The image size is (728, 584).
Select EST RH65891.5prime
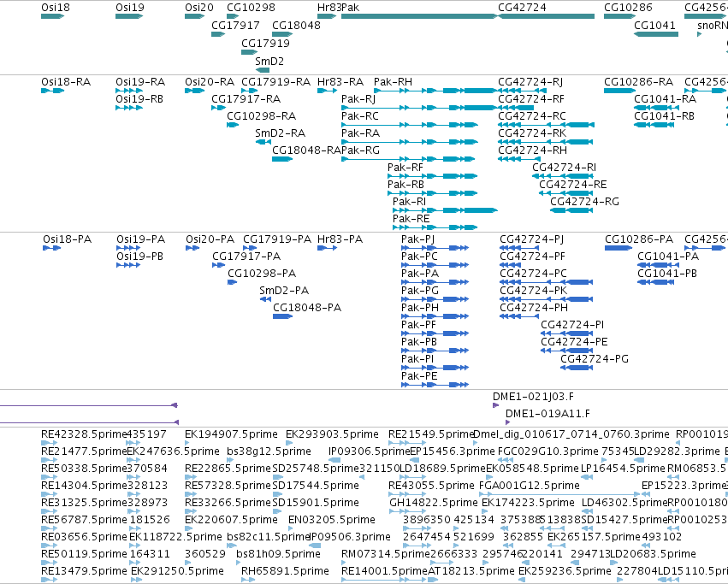click(285, 571)
